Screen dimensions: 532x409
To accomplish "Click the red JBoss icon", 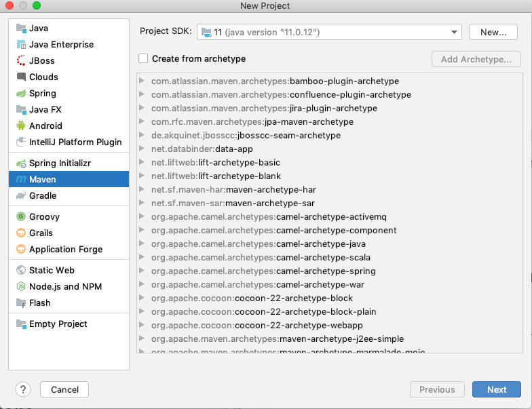I will 21,61.
